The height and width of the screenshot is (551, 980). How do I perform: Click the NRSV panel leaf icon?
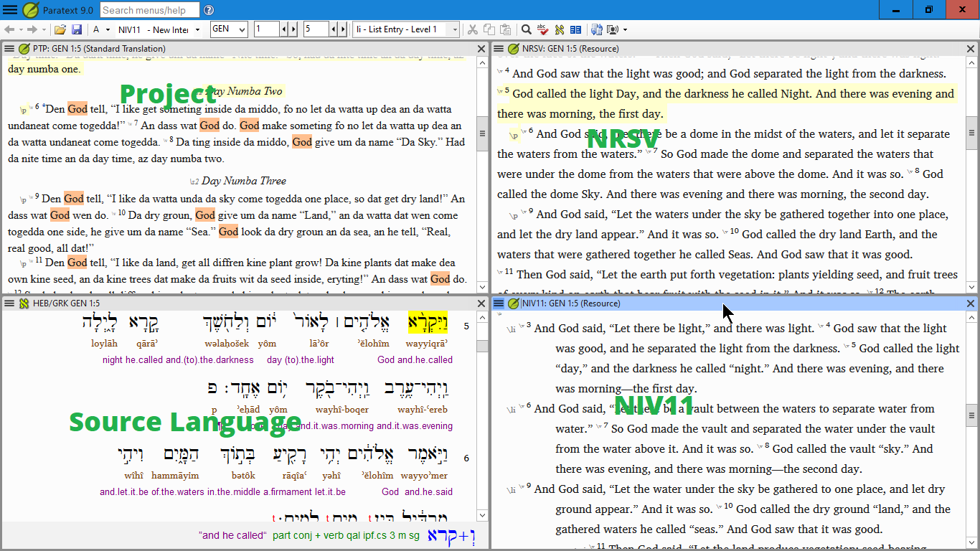(514, 49)
